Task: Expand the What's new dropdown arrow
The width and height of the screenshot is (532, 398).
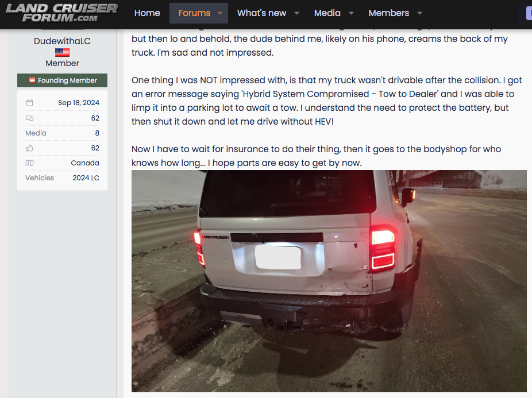Action: click(296, 13)
